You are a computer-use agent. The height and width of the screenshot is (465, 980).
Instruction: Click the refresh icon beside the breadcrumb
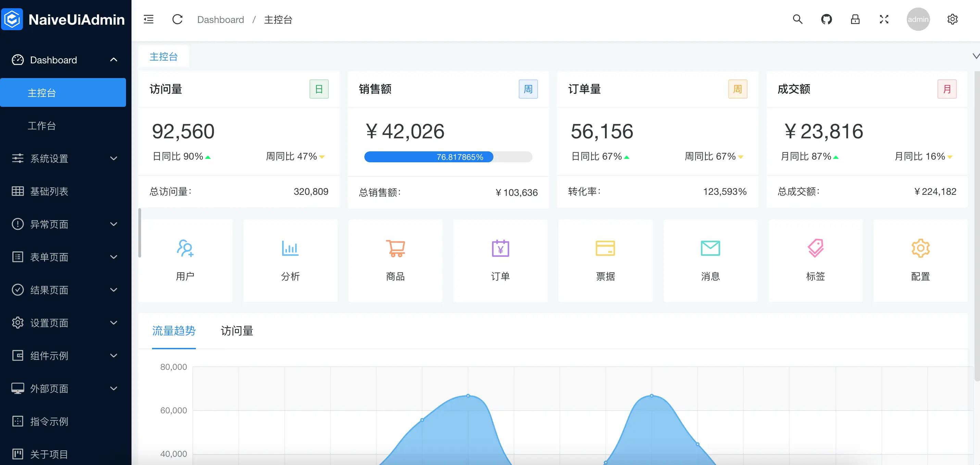point(177,19)
